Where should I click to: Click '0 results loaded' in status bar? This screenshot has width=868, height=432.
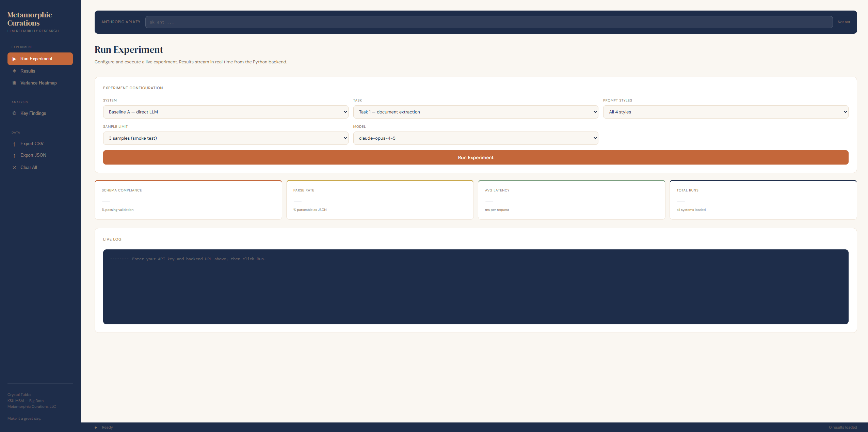click(x=843, y=427)
